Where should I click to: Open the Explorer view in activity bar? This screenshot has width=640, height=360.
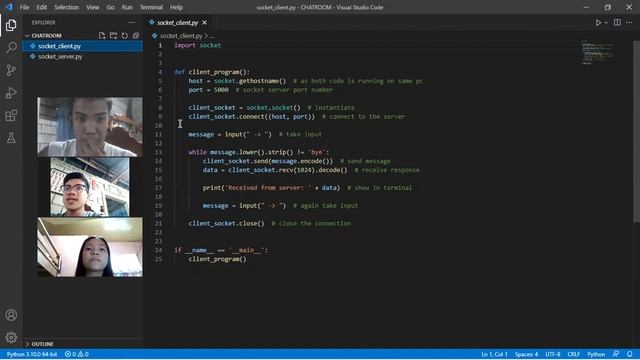11,25
